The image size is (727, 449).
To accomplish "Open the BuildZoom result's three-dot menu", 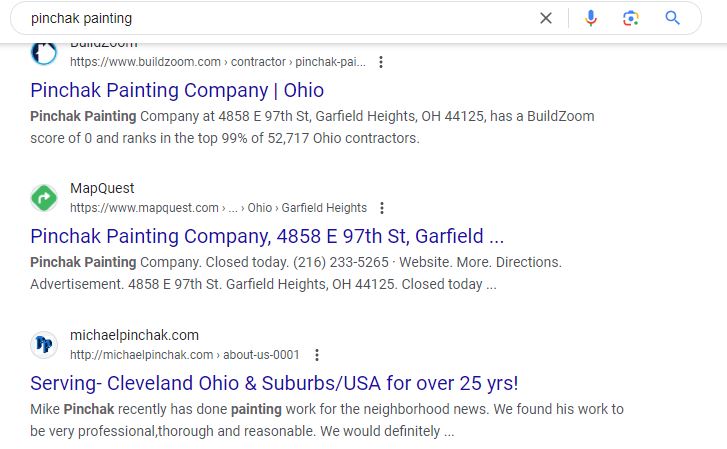I will pos(381,62).
